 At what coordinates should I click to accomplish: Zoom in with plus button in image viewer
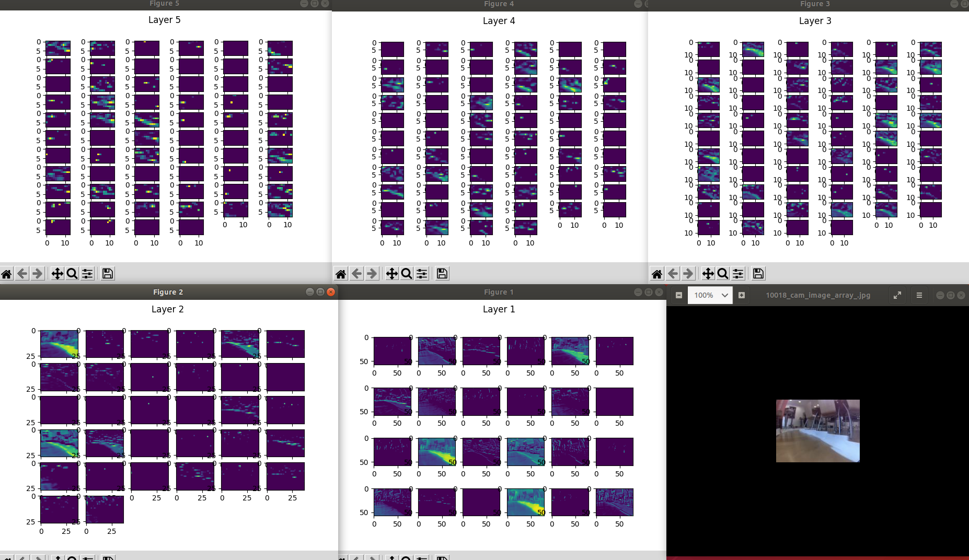(x=742, y=295)
